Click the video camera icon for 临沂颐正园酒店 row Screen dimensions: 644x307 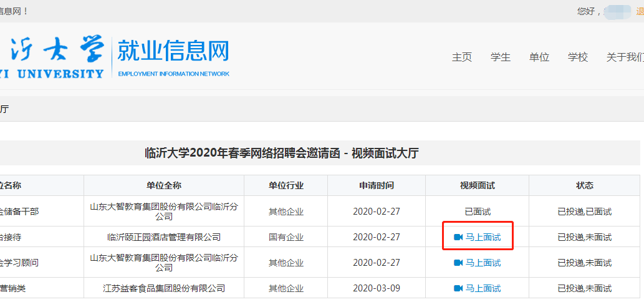point(458,237)
